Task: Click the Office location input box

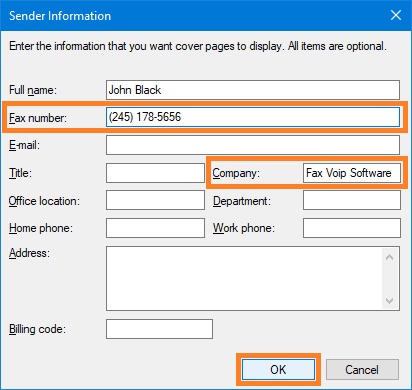Action: pyautogui.click(x=155, y=200)
